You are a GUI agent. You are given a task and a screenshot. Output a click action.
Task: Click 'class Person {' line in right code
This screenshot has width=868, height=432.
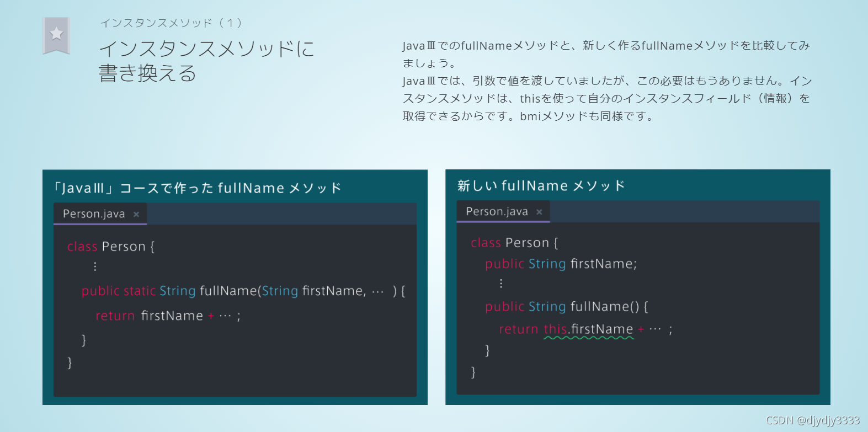click(514, 243)
